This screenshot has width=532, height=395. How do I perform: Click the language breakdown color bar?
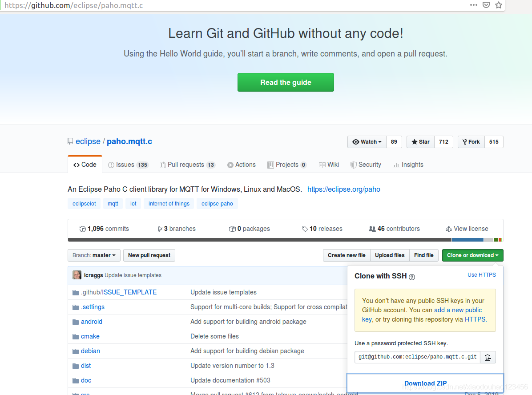(x=285, y=240)
